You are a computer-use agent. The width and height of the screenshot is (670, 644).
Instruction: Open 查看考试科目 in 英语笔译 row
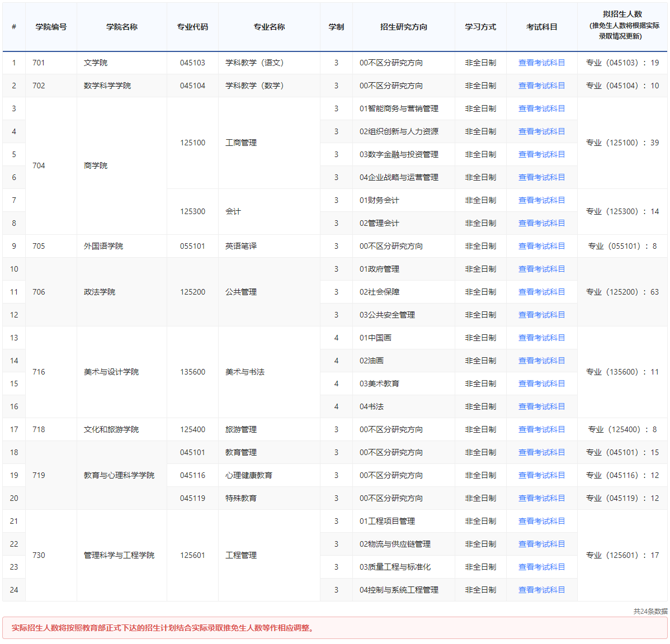point(541,246)
